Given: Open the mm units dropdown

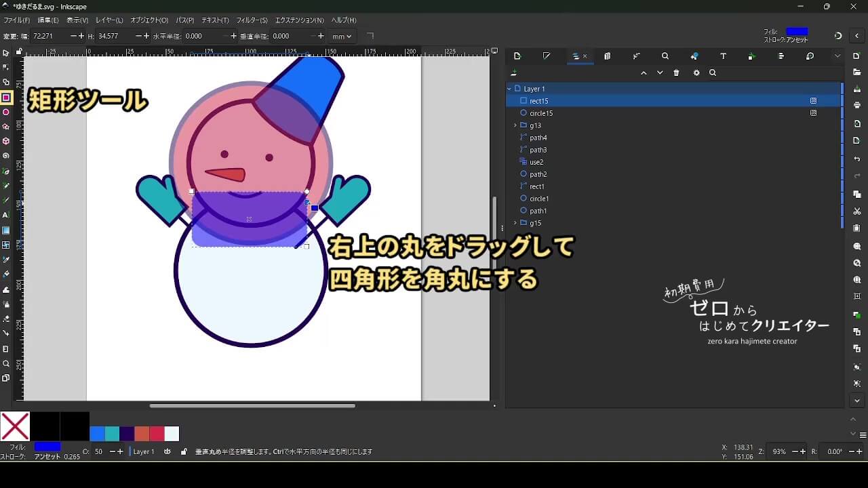Looking at the screenshot, I should (341, 36).
